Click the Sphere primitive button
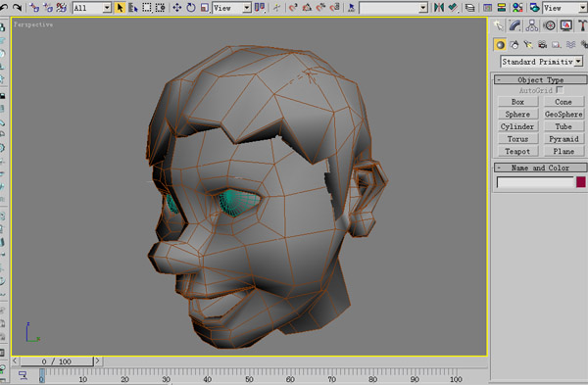588x385 pixels. click(x=517, y=114)
